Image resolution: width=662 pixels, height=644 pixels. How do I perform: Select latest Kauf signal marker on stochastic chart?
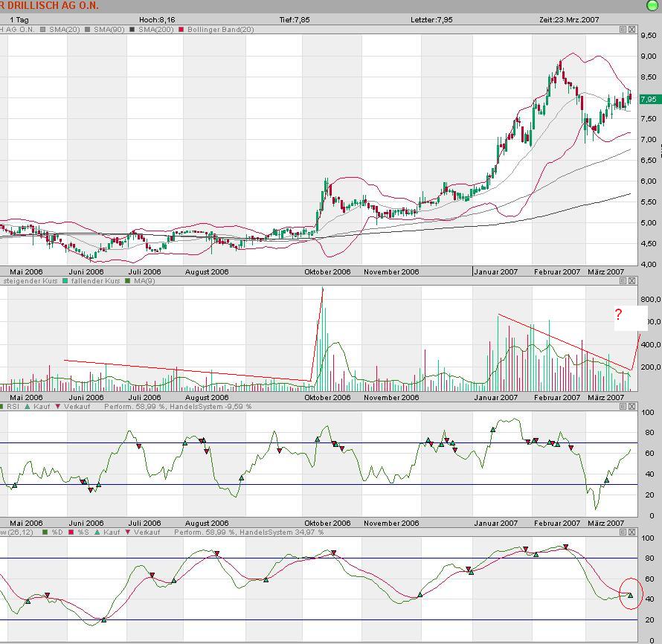630,596
